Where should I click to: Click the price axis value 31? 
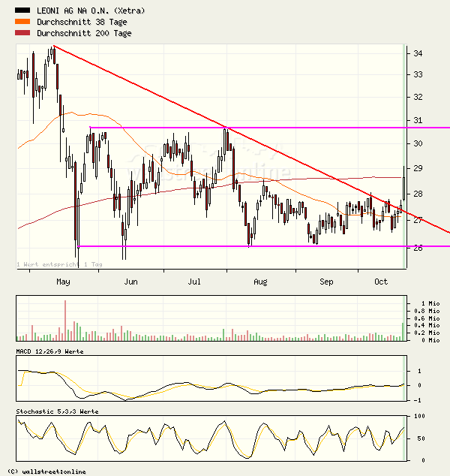(418, 121)
